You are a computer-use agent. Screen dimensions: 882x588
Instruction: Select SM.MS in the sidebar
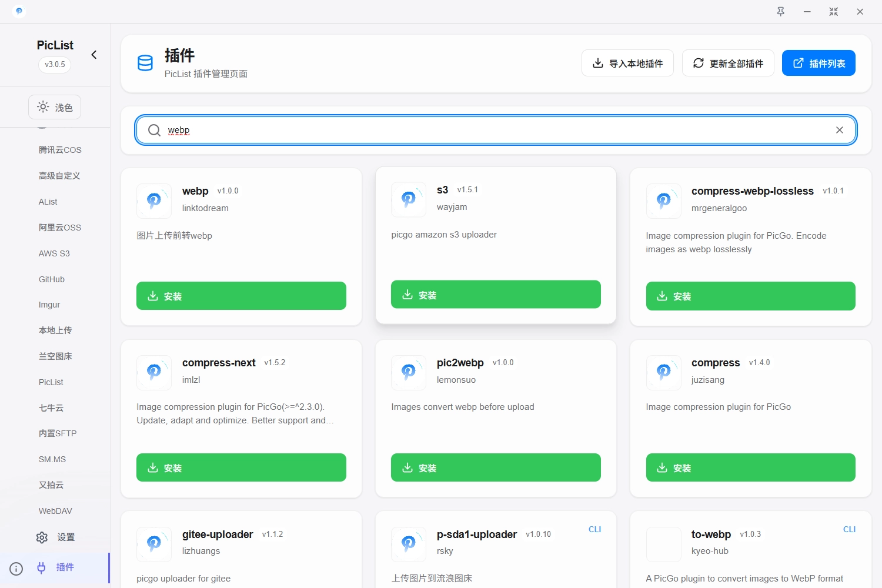(52, 459)
